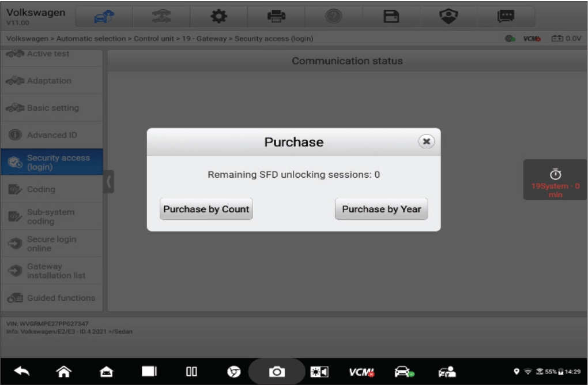
Task: Open brightness and sound icon
Action: point(319,372)
